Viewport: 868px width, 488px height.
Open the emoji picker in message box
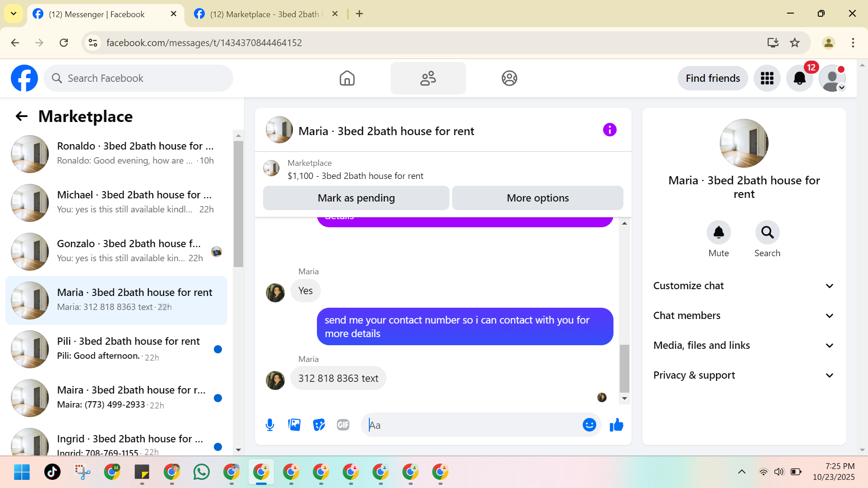pos(589,425)
